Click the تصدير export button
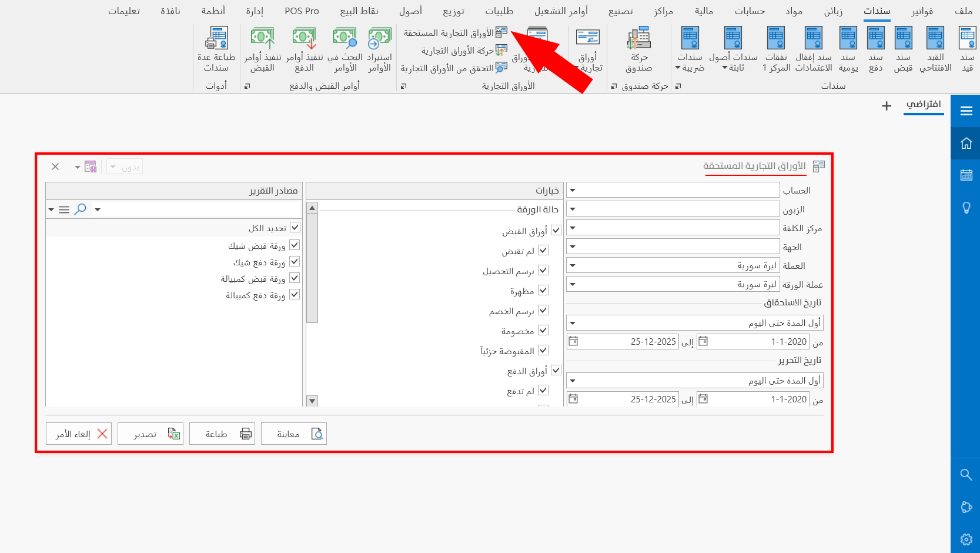Screen dimensions: 980x553 150,434
